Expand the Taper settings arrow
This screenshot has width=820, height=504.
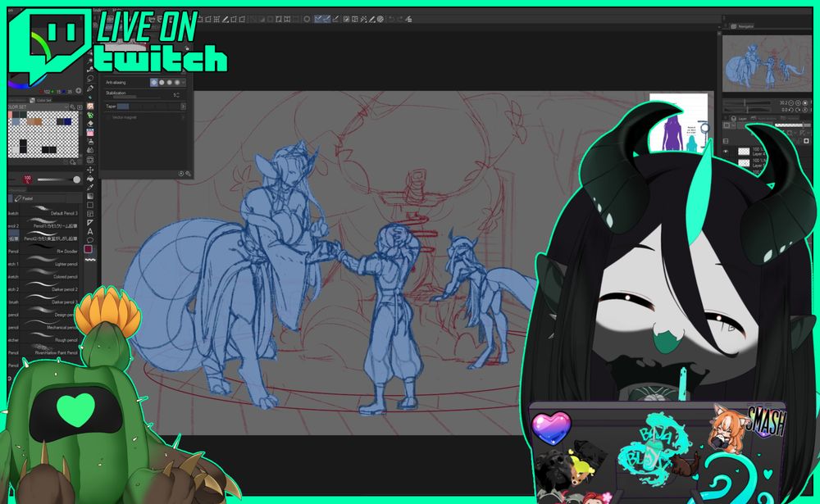[x=183, y=107]
